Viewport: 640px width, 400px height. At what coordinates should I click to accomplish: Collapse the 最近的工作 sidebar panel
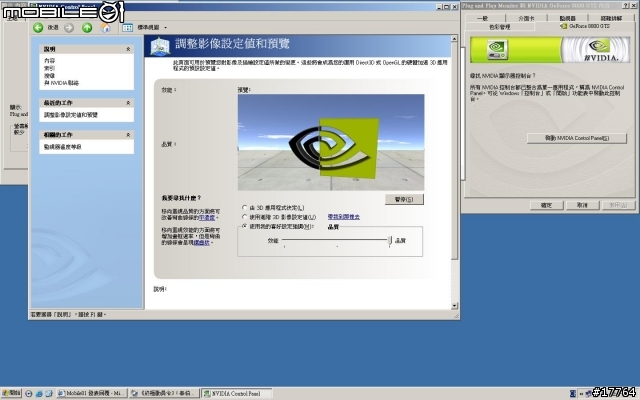(x=128, y=103)
